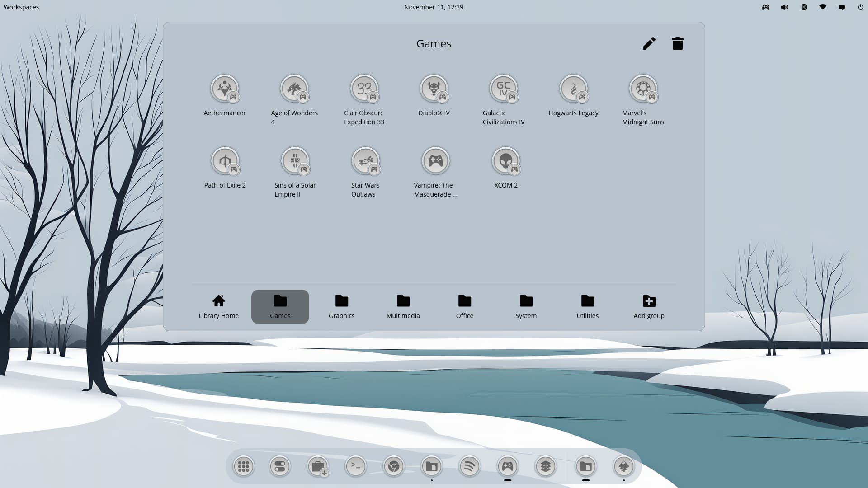Launch Hogwarts Legacy

(573, 89)
